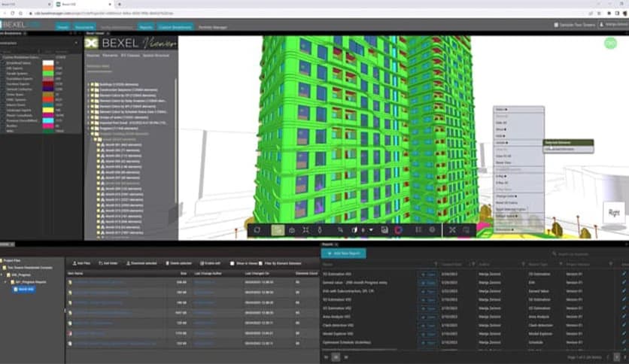Toggle the checkmark in the Area Analysis V01 row

[x=624, y=317]
